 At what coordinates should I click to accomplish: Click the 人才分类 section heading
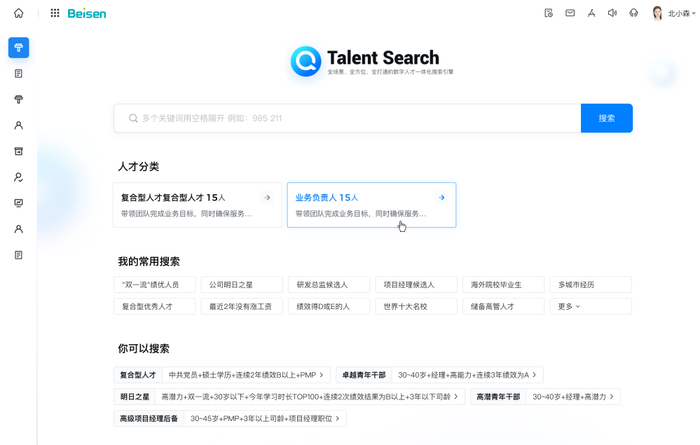click(138, 166)
